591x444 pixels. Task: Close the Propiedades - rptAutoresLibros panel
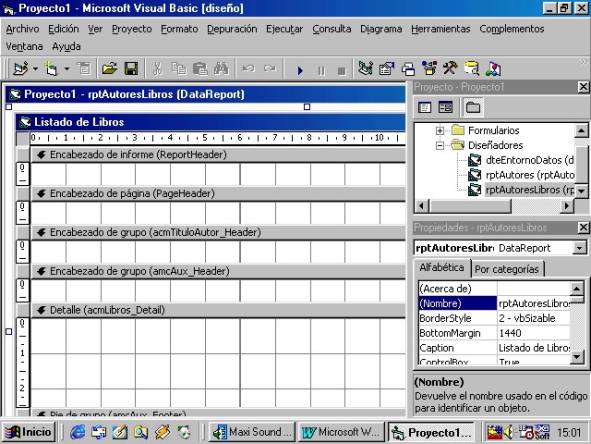pos(583,228)
